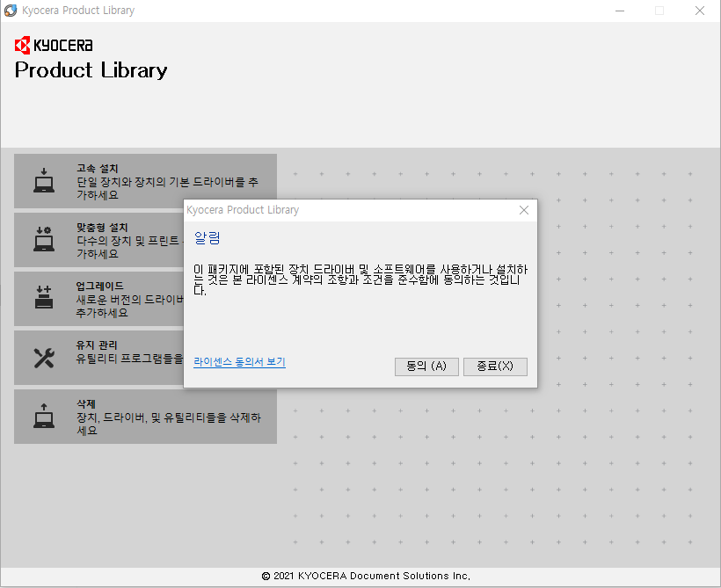Click the Product Library heading text

click(x=91, y=70)
